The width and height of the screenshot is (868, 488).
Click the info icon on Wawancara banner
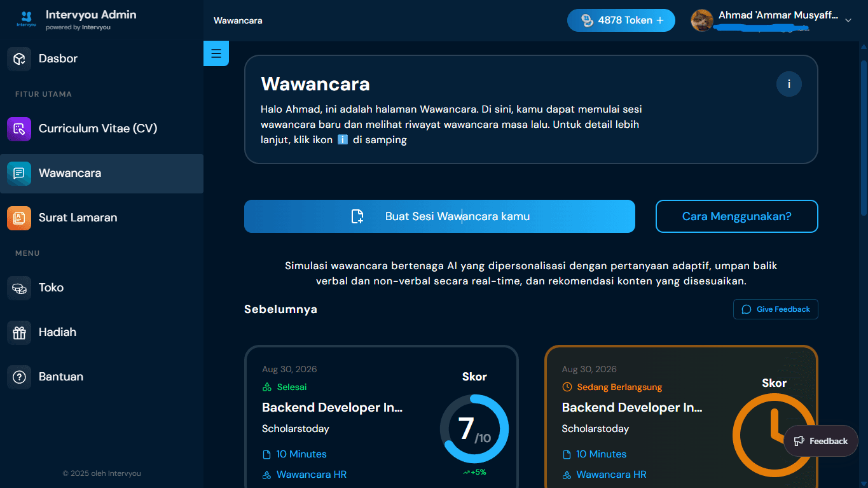pyautogui.click(x=789, y=84)
